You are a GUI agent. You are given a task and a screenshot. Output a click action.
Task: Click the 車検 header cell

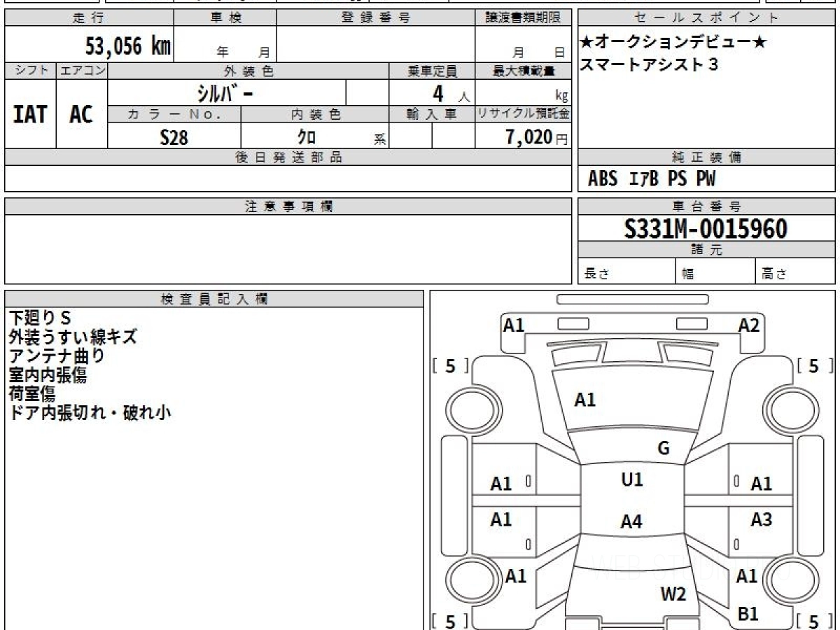pyautogui.click(x=225, y=18)
